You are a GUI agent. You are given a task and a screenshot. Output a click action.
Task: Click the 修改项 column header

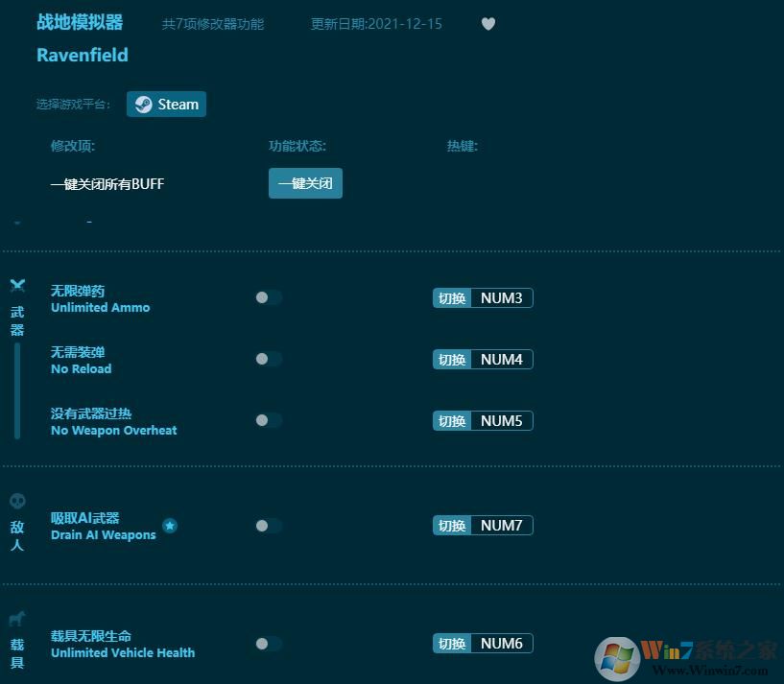pos(73,146)
